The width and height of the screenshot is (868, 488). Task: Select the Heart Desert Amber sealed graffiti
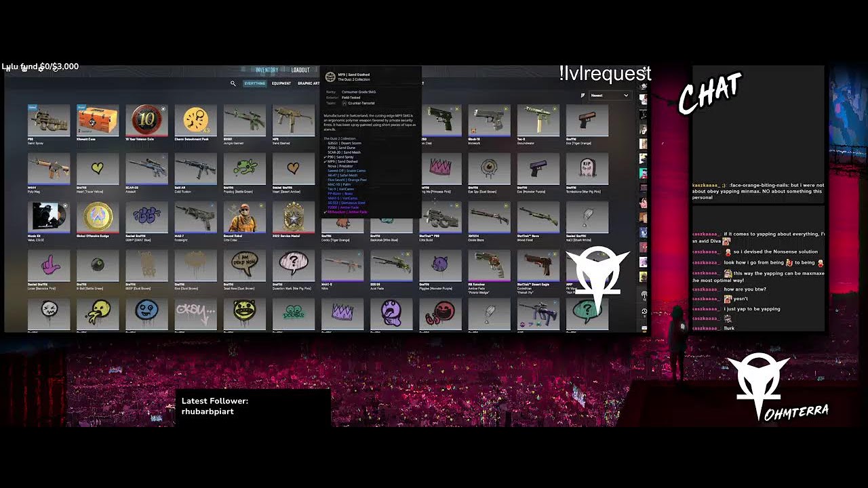(x=294, y=169)
